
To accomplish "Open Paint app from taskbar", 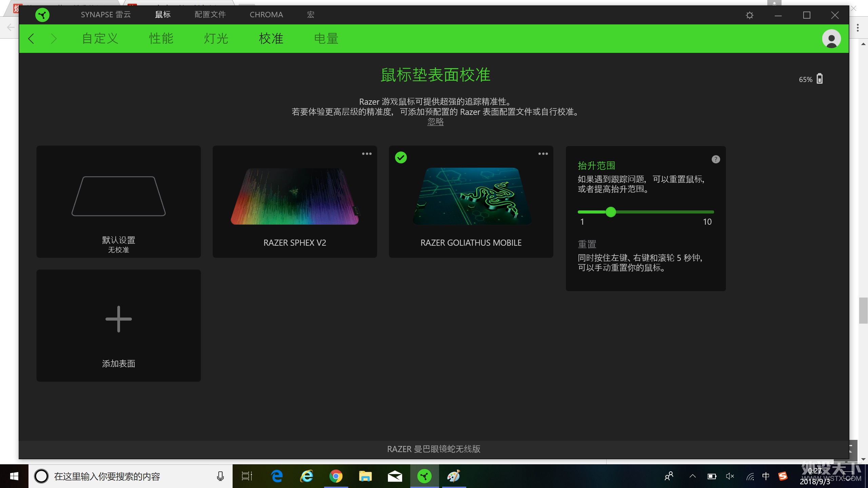I will coord(454,476).
